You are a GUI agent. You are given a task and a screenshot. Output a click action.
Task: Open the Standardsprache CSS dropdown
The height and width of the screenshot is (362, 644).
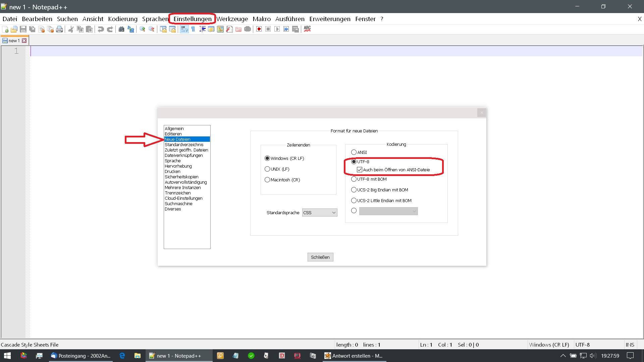click(320, 213)
